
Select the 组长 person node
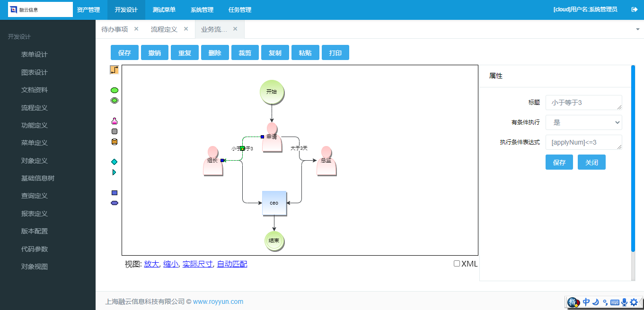(x=213, y=161)
